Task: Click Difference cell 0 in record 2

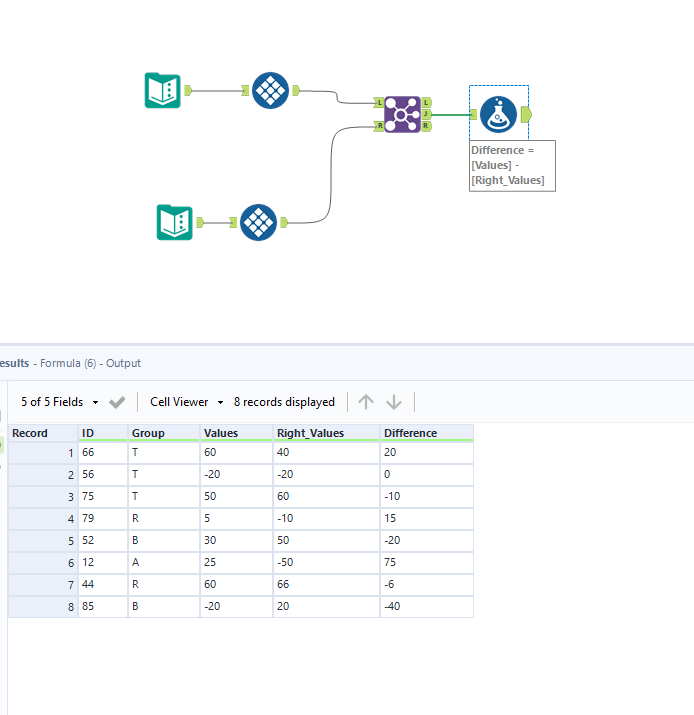Action: pos(427,475)
